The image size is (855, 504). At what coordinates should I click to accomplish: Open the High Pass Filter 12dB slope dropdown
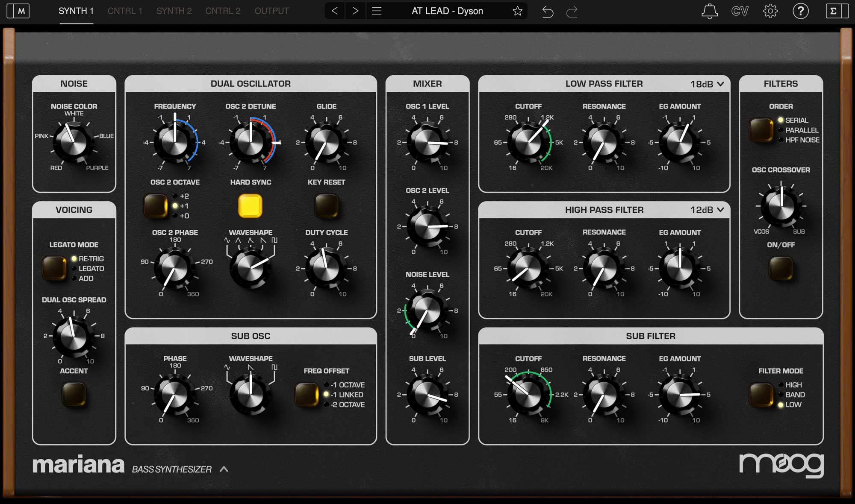[707, 210]
